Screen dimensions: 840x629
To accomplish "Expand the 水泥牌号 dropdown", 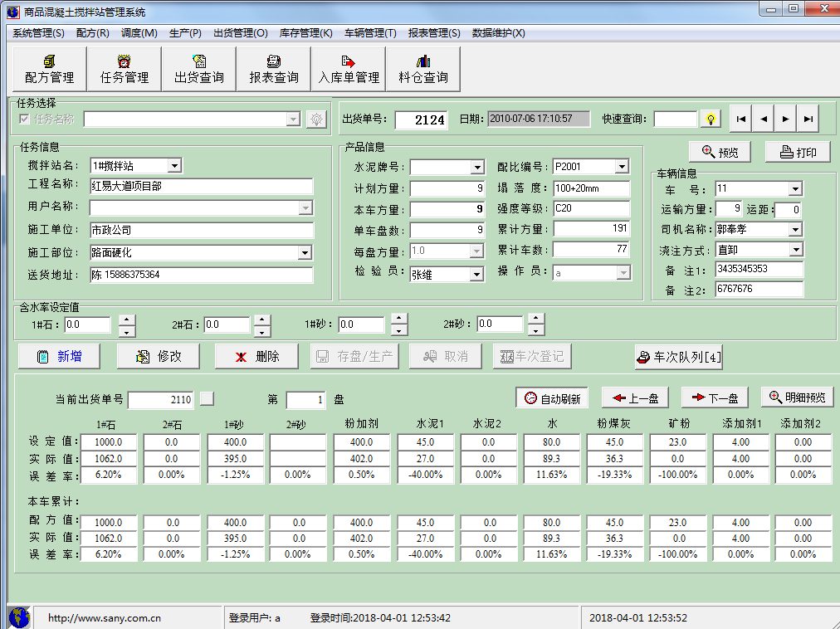I will pyautogui.click(x=477, y=167).
